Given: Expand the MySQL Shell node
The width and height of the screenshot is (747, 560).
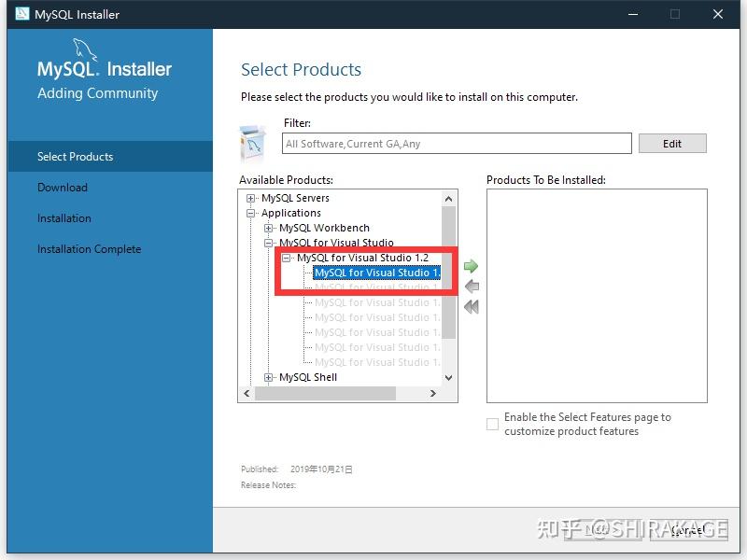Looking at the screenshot, I should coord(269,377).
